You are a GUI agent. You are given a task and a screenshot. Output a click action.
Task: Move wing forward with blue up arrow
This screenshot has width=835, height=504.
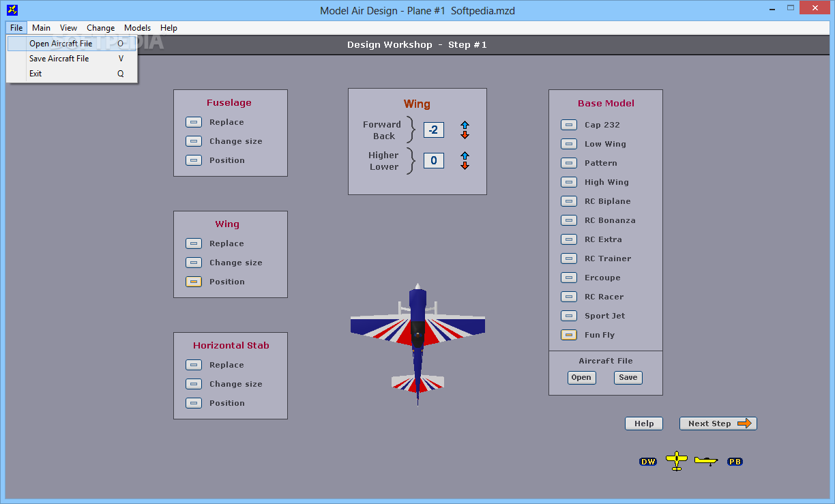465,125
